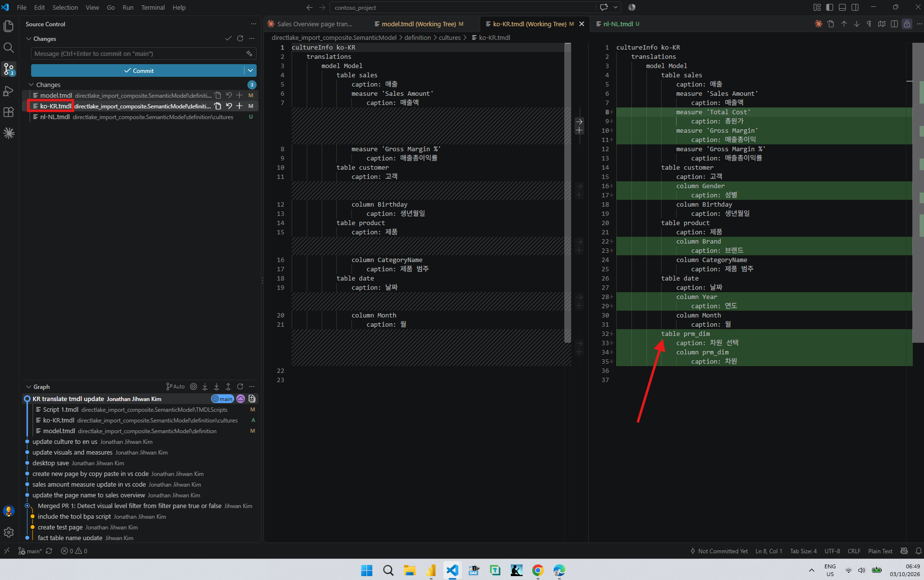This screenshot has height=580, width=924.
Task: Open the Search view in activity bar
Action: (9, 47)
